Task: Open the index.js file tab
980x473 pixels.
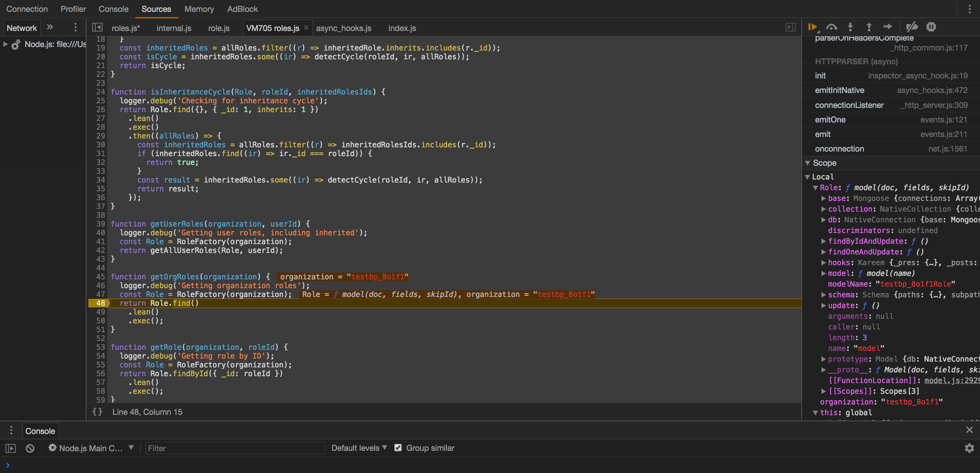Action: pyautogui.click(x=402, y=28)
